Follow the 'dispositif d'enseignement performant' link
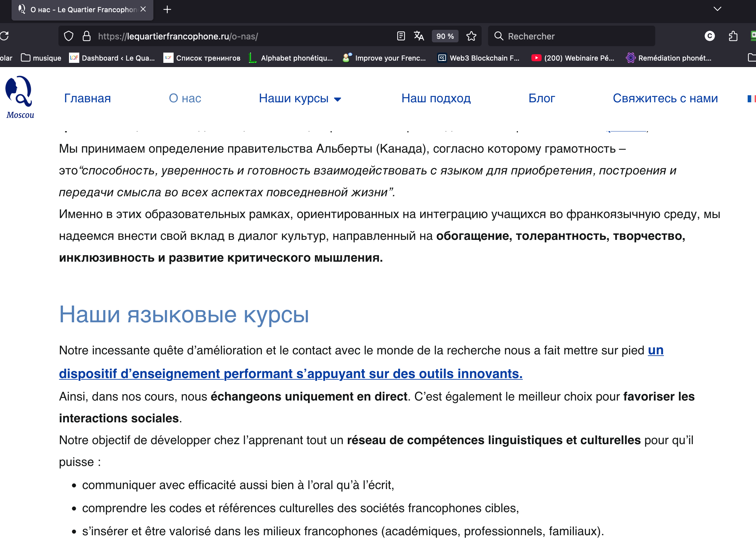This screenshot has width=756, height=549. [x=291, y=374]
